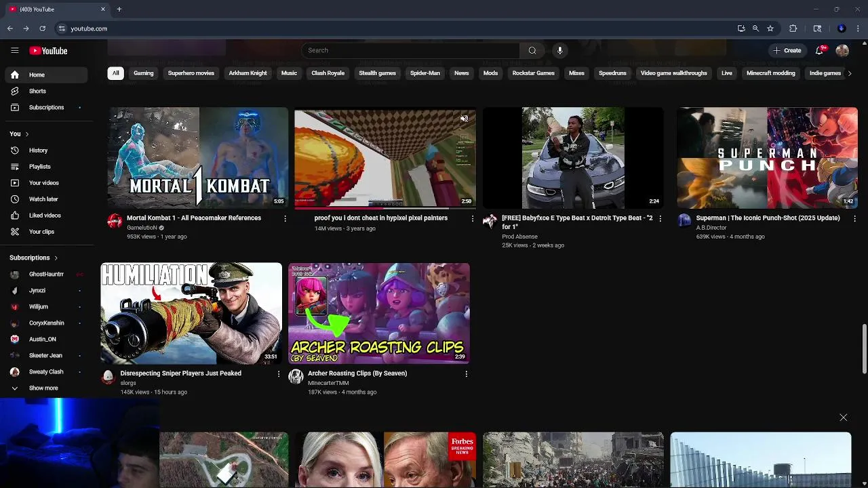Unmute the hypixel preview video

point(464,119)
